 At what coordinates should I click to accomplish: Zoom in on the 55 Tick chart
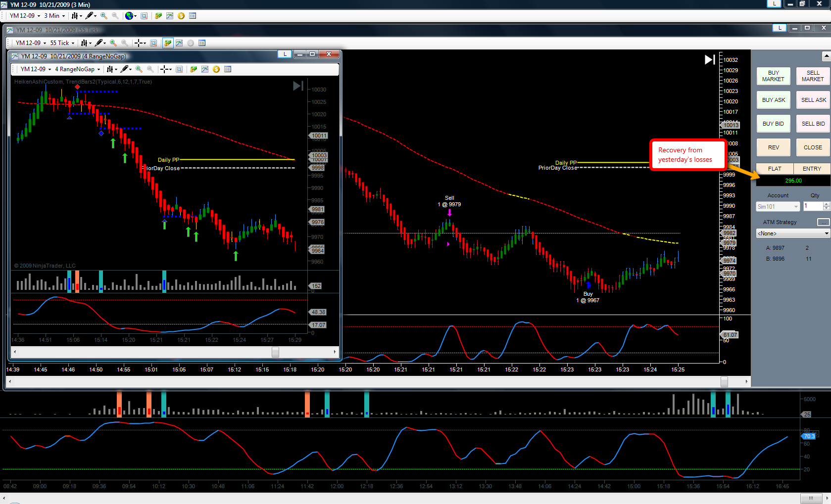pos(113,43)
